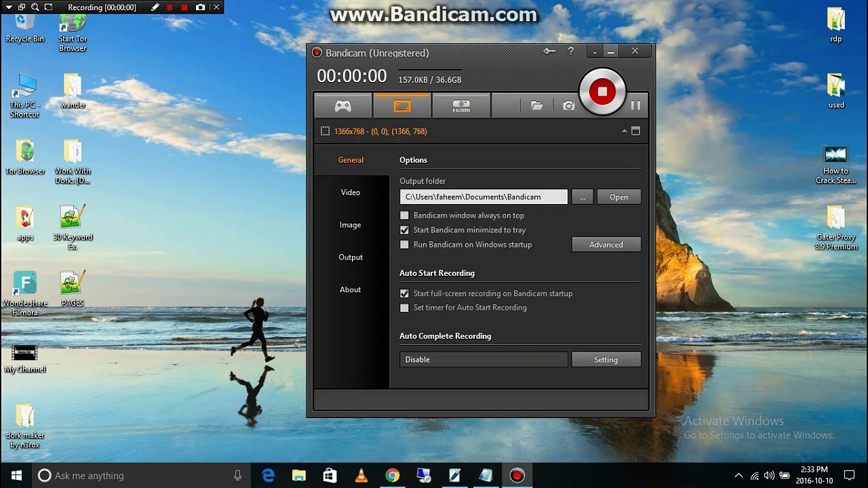868x488 pixels.
Task: Click the window-select icon on recording bar
Action: click(x=20, y=7)
